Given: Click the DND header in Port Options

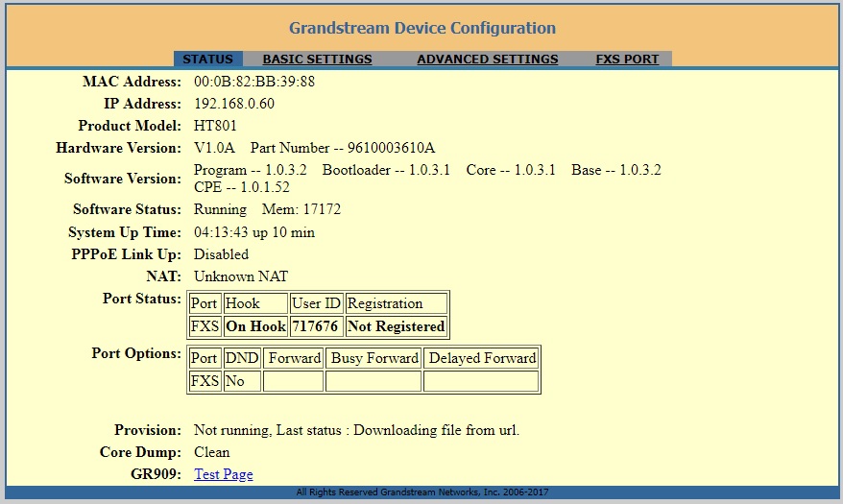Looking at the screenshot, I should pyautogui.click(x=242, y=358).
